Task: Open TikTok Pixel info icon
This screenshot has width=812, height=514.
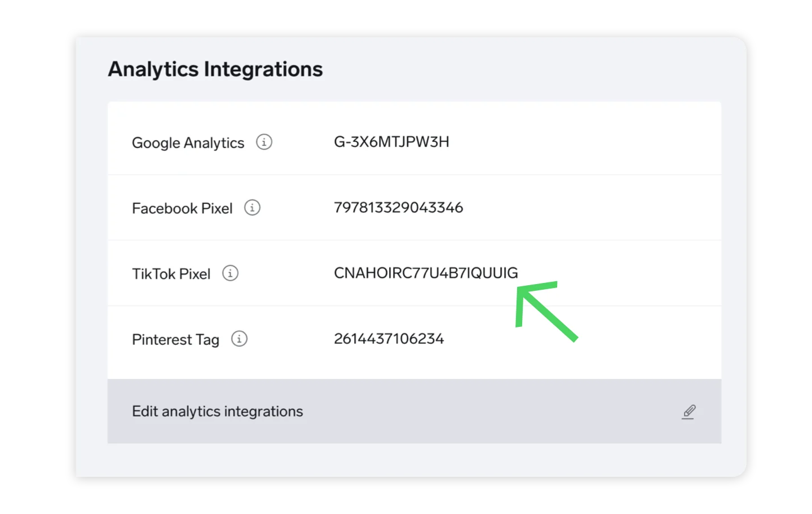Action: (x=230, y=273)
